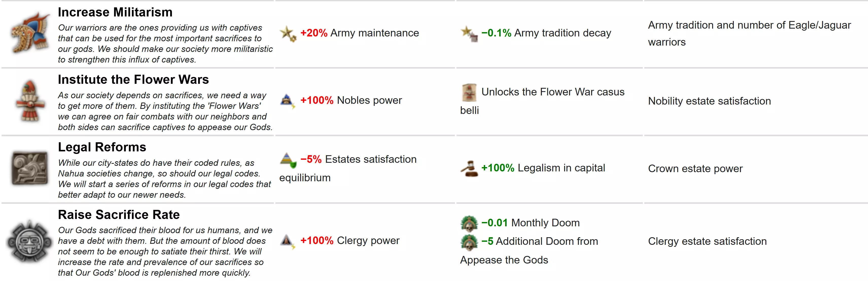Click the Institute the Flower Wars heading

coord(133,80)
